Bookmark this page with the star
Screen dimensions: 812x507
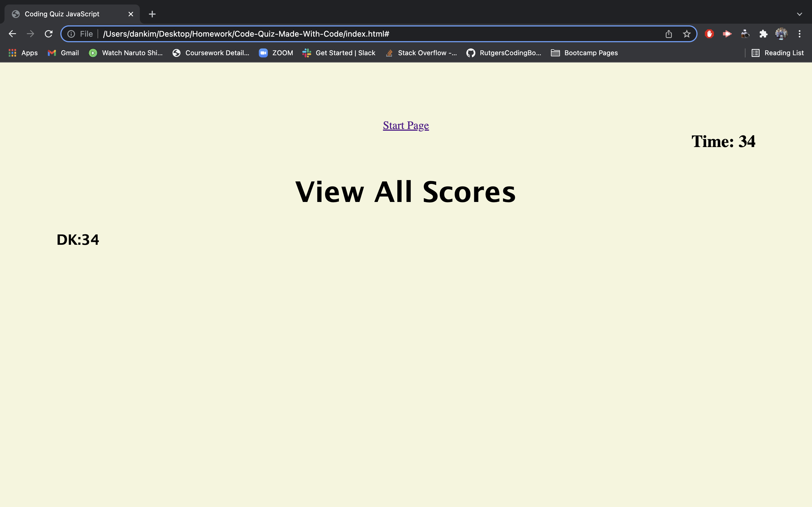(686, 34)
